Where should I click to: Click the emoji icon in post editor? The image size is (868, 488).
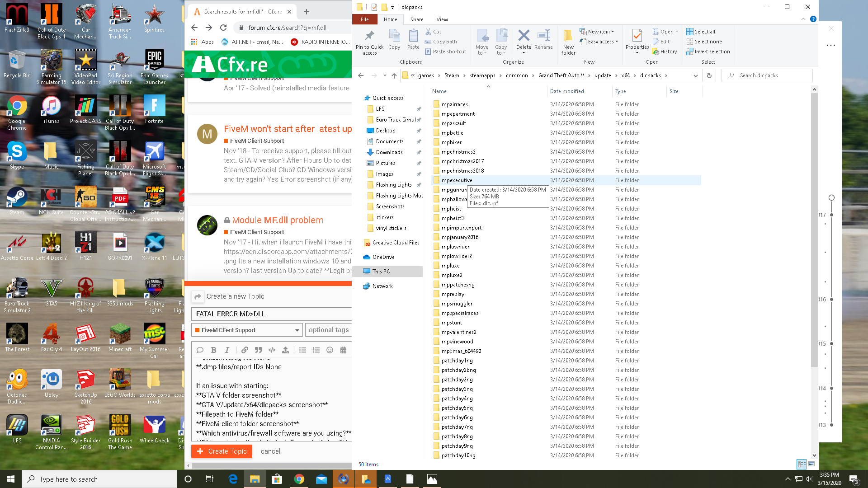pos(330,350)
